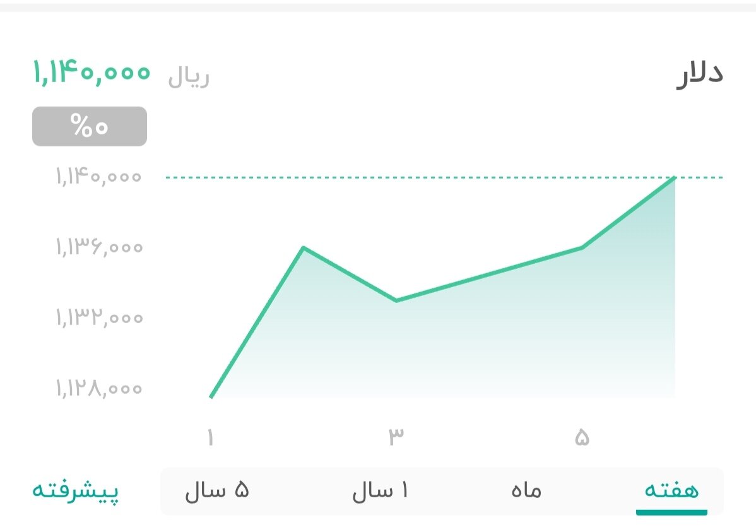The image size is (756, 532).
Task: Click the 1,128,000 axis label
Action: click(x=98, y=389)
